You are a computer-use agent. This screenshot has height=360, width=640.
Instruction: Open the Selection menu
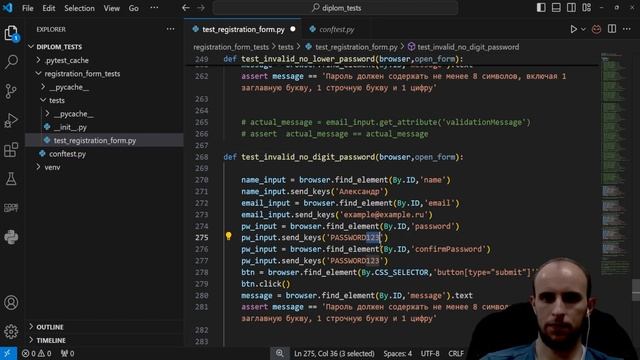click(x=79, y=8)
